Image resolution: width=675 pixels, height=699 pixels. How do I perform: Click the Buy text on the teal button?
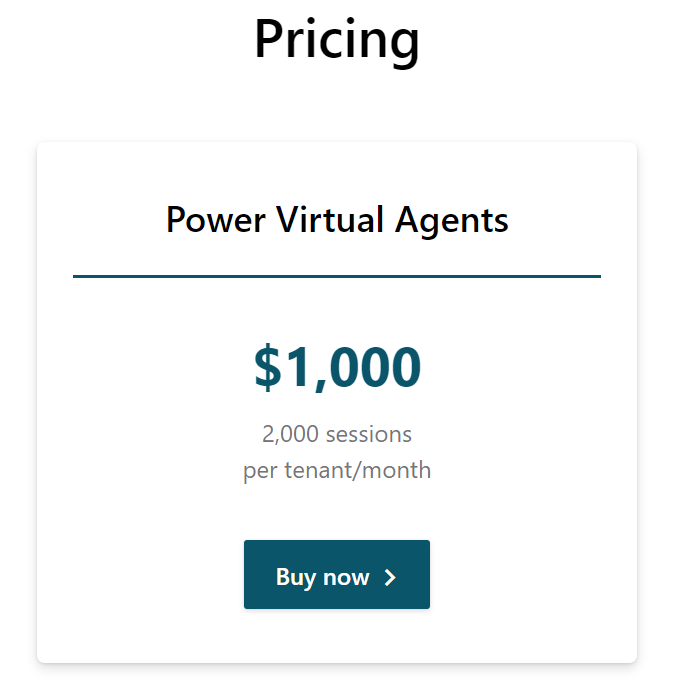[295, 577]
